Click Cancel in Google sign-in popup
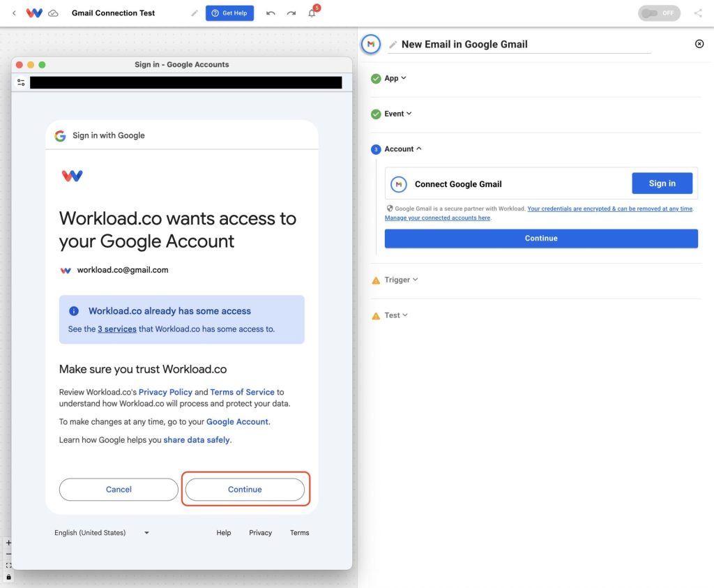The width and height of the screenshot is (714, 588). [x=119, y=489]
